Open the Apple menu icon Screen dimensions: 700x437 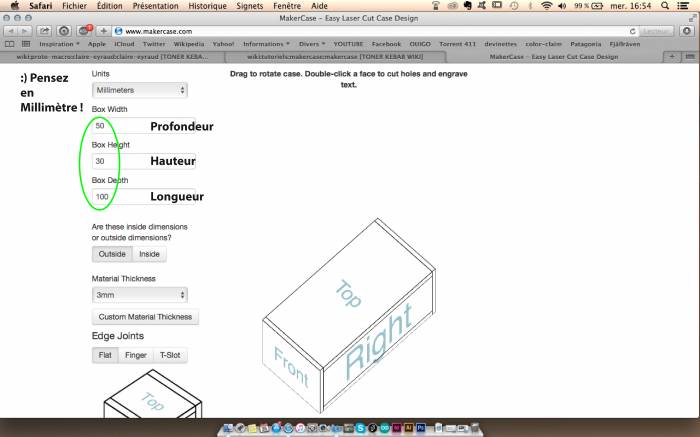click(x=14, y=6)
